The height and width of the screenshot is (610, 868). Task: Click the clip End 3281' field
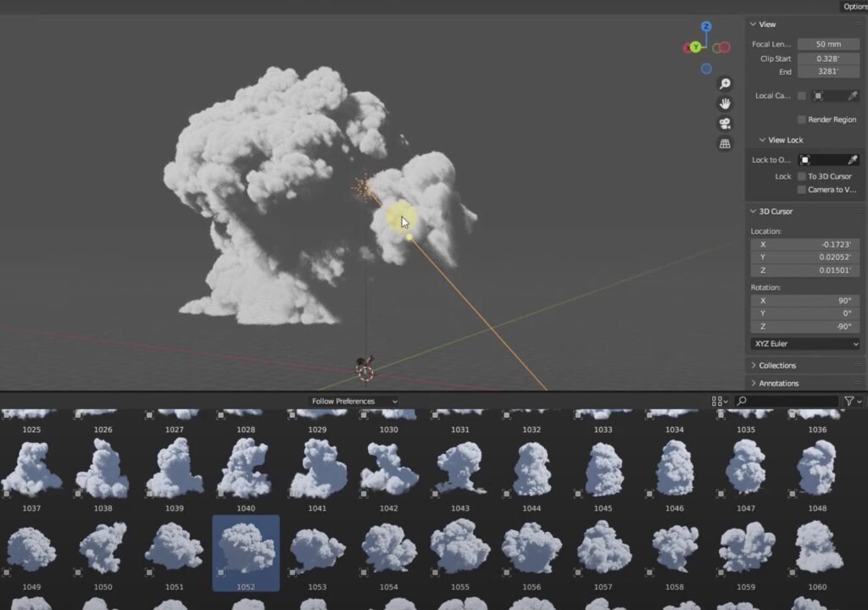pyautogui.click(x=828, y=71)
